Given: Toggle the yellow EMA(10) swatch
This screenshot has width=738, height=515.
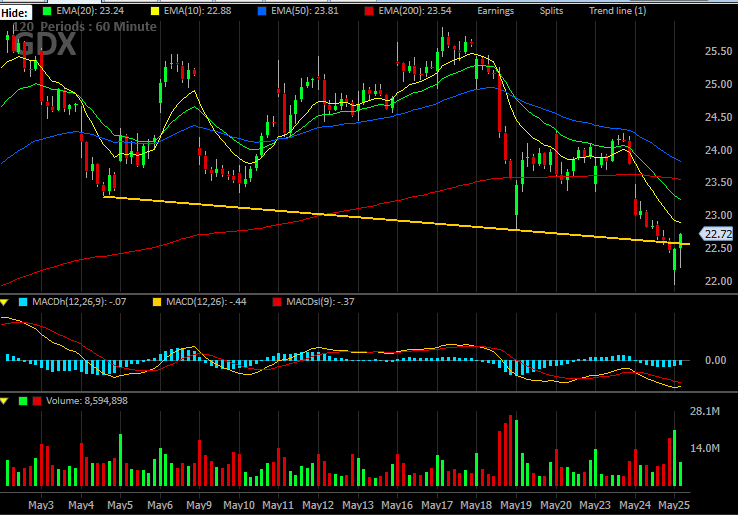Looking at the screenshot, I should point(154,11).
